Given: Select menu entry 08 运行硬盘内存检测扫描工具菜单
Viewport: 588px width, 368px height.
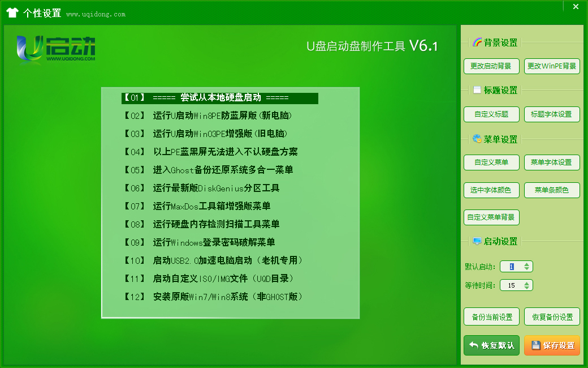Looking at the screenshot, I should pyautogui.click(x=201, y=224).
